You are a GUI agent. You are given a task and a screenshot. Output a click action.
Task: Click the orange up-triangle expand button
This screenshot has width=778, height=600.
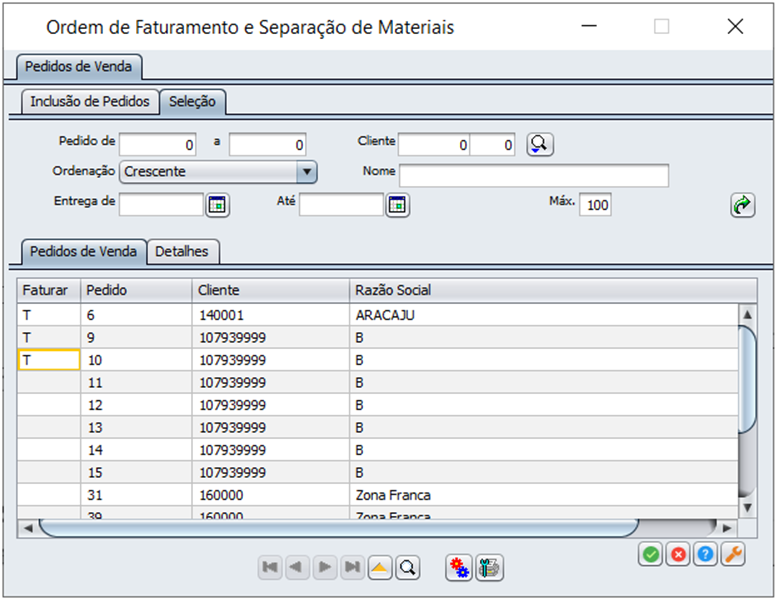(x=380, y=567)
